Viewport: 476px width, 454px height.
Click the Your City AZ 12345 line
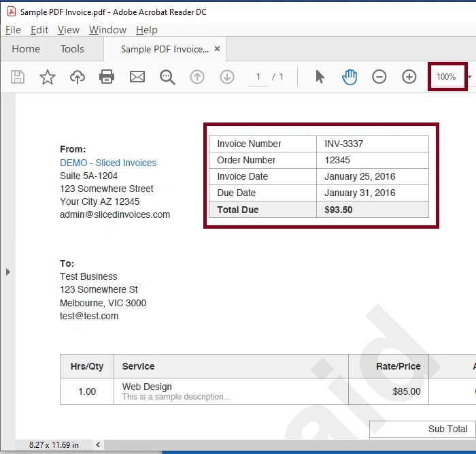coord(99,201)
